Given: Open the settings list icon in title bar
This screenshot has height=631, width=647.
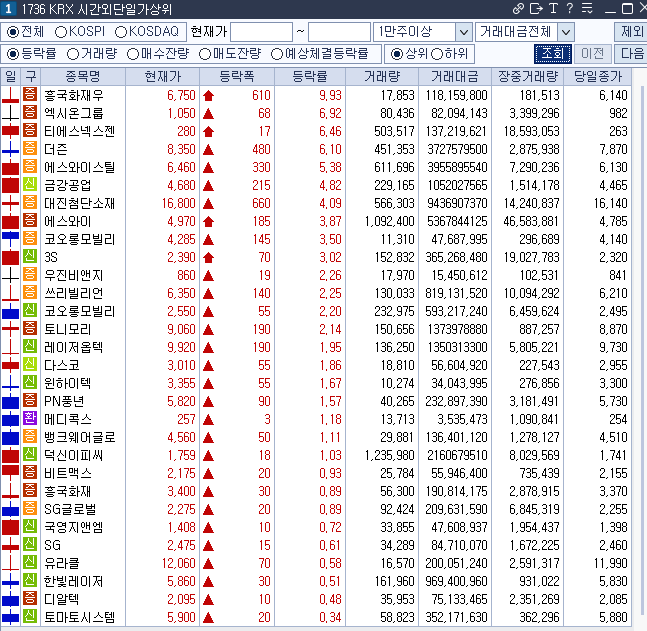Looking at the screenshot, I should click(x=587, y=8).
